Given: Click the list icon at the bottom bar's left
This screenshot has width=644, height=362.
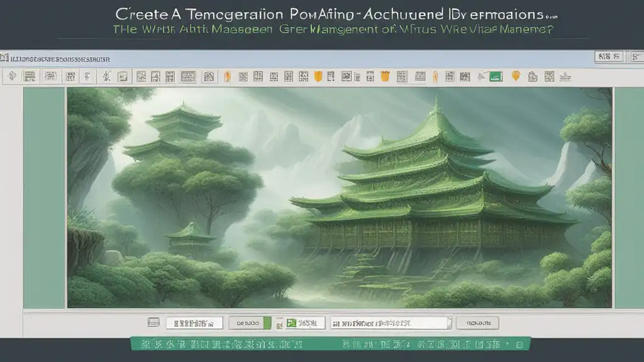Looking at the screenshot, I should (153, 322).
